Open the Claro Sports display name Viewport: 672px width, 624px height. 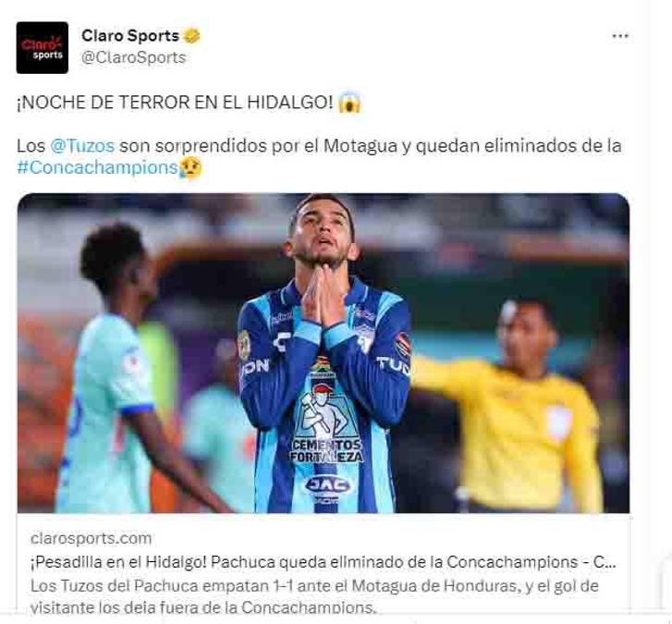pos(129,35)
